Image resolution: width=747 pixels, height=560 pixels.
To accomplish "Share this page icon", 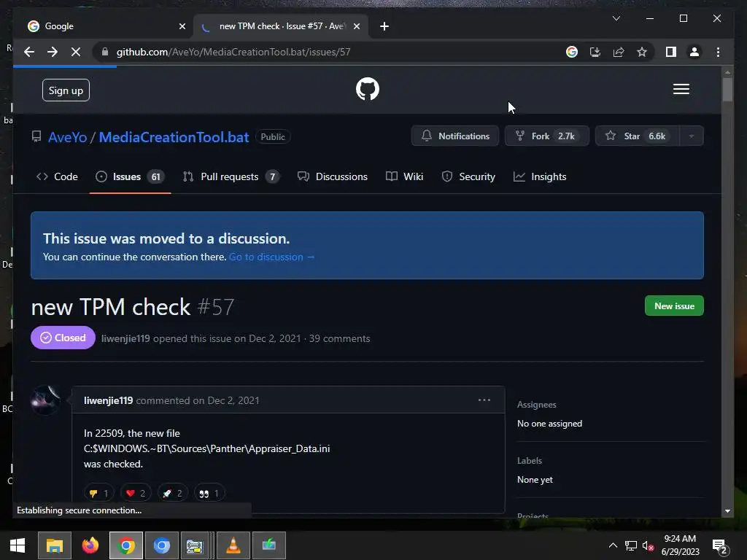I will (x=619, y=52).
